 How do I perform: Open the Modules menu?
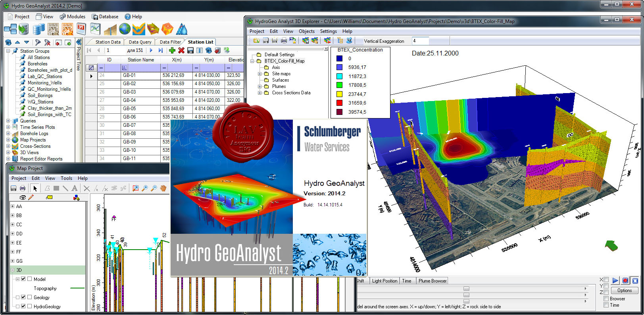click(72, 17)
